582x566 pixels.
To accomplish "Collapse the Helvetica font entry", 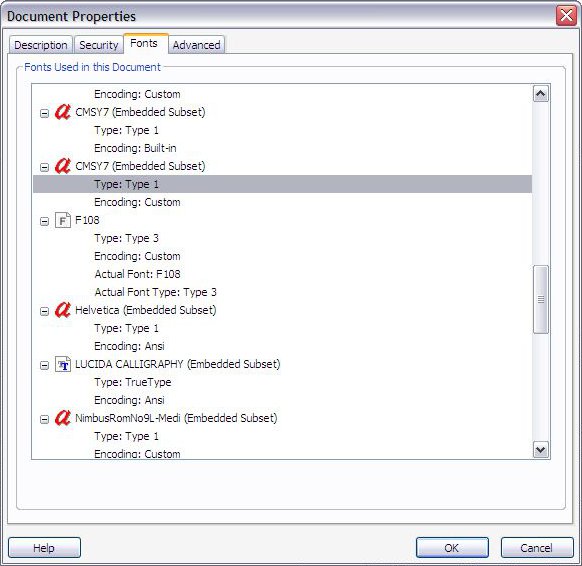I will [44, 311].
